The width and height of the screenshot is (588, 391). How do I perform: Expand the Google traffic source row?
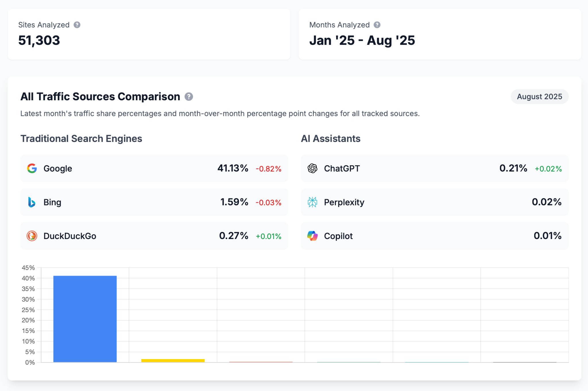(x=154, y=169)
